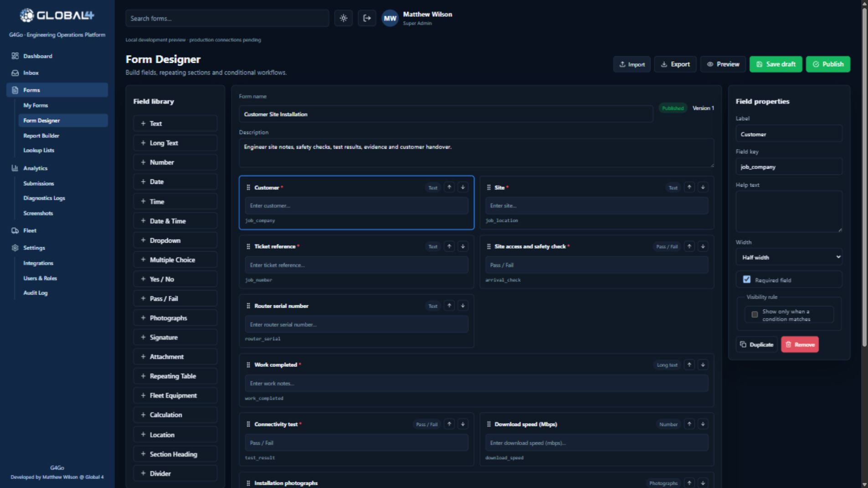Move the Site field up

tap(689, 187)
